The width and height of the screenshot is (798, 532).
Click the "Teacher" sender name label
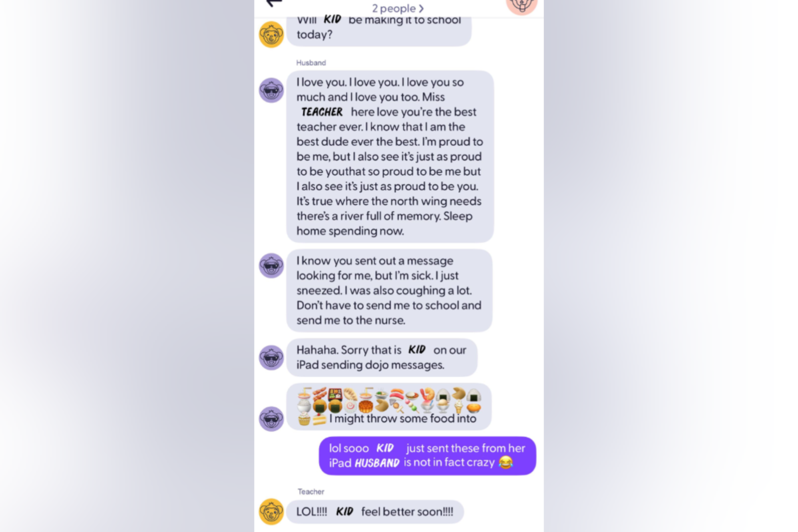[x=311, y=492]
